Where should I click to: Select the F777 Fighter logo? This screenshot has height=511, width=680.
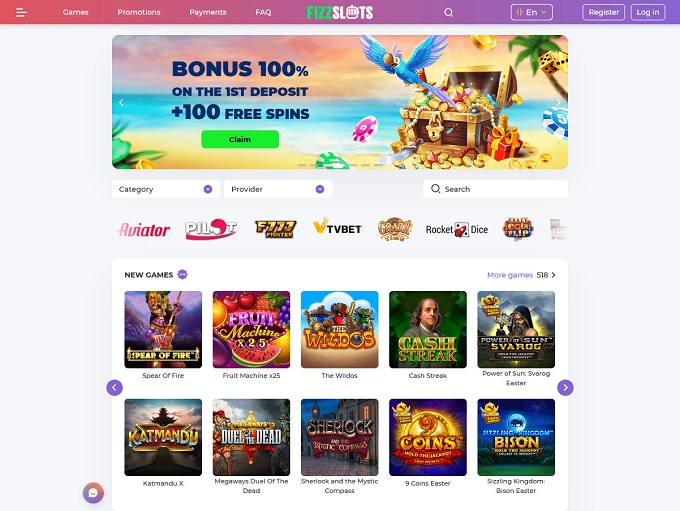(x=275, y=229)
